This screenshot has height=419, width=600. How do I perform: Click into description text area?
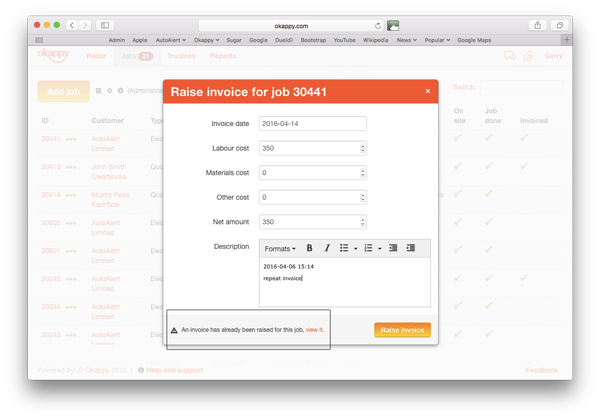click(x=345, y=282)
